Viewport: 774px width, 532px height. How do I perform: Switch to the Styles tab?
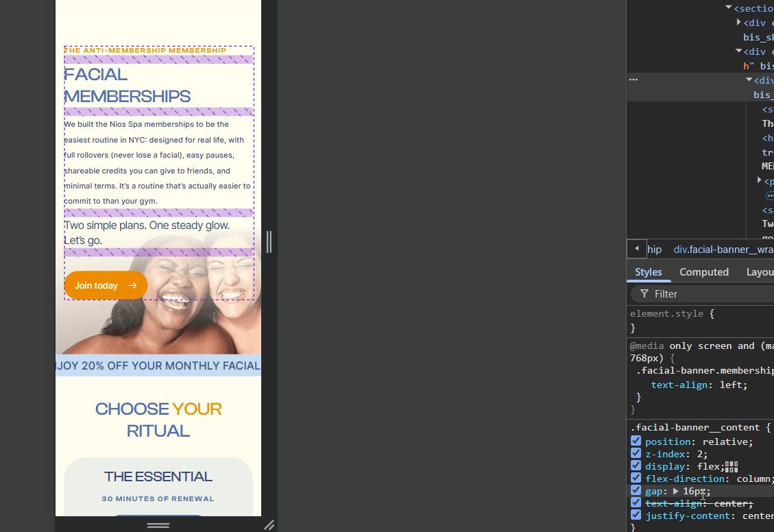(648, 272)
